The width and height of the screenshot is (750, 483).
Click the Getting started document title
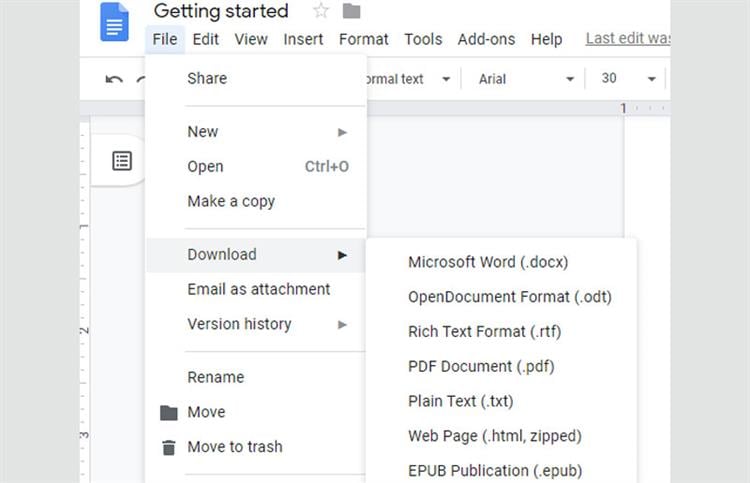pyautogui.click(x=221, y=11)
